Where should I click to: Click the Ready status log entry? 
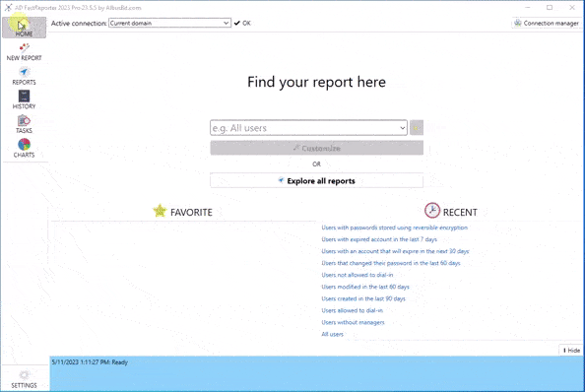[x=90, y=362]
